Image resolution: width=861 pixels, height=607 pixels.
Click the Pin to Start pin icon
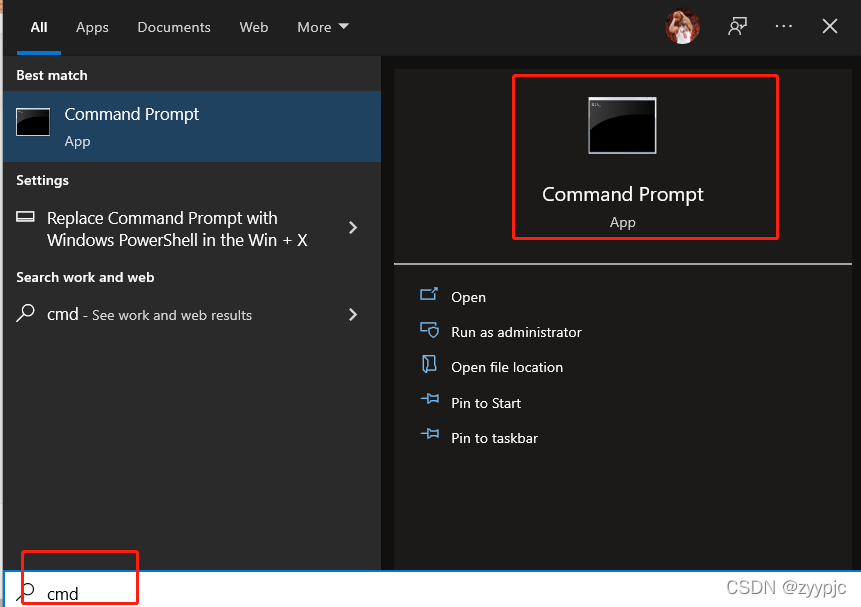point(430,399)
